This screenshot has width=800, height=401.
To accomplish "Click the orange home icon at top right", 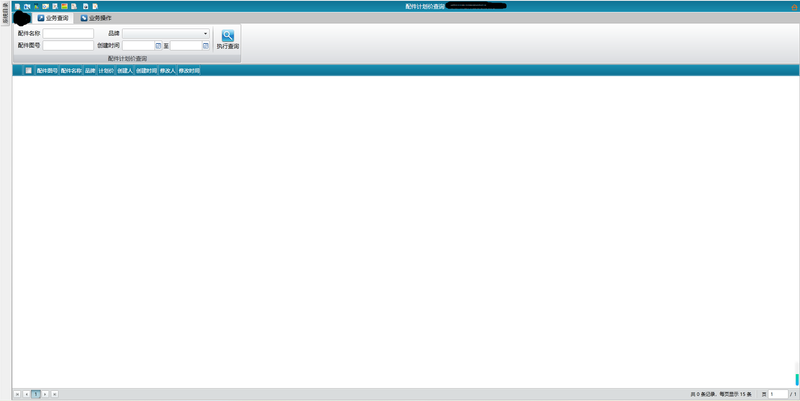I will click(794, 7).
